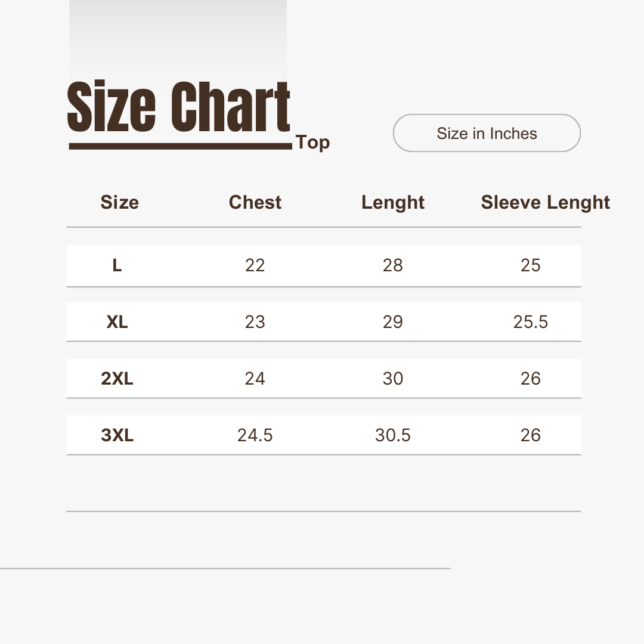Click the "Sleeve Lenght" column header
The height and width of the screenshot is (644, 644).
click(545, 203)
